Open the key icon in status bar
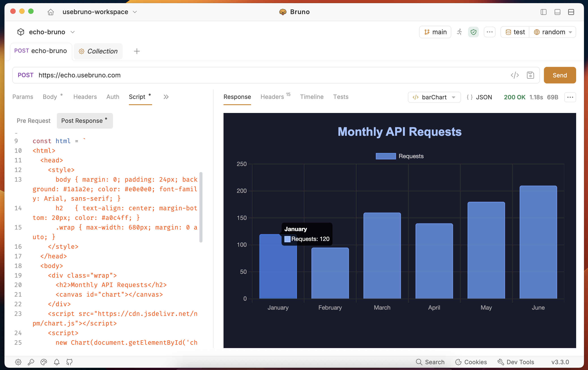Viewport: 588px width, 370px height. (x=31, y=362)
